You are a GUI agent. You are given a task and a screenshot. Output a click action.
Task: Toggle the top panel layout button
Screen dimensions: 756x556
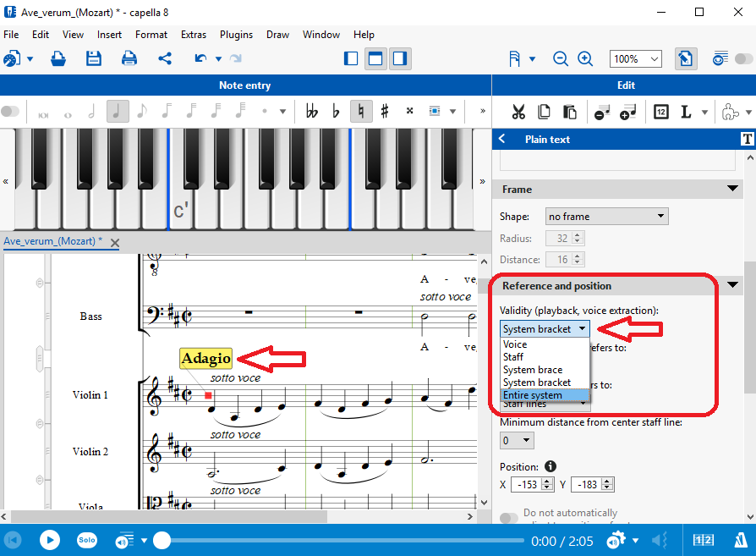[375, 59]
